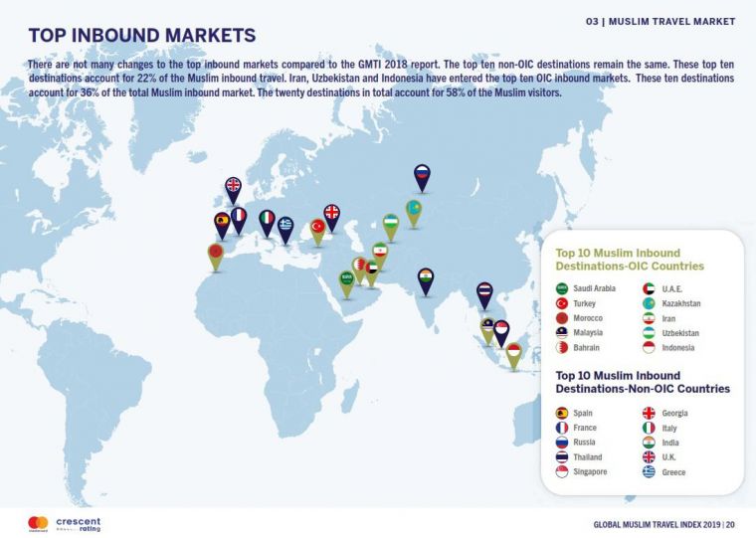Click the 'TOP INBOUND MARKETS' title
Screen dimensions: 756x538
[142, 36]
